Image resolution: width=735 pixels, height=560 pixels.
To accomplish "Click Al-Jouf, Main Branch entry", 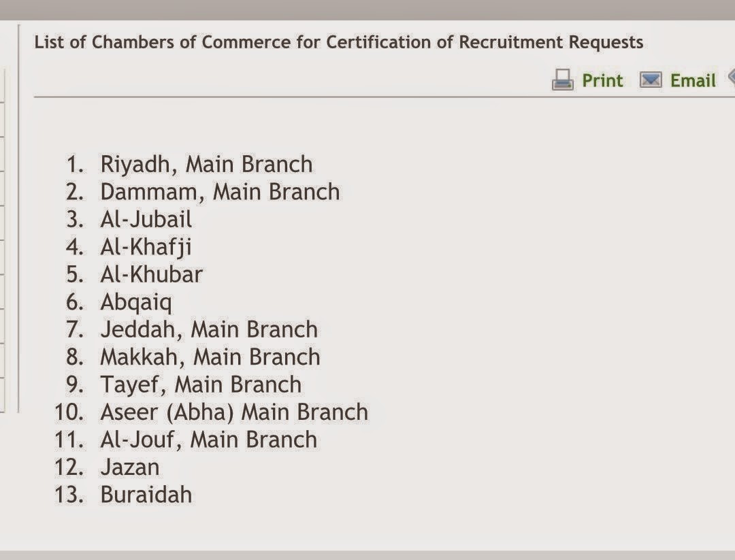I will point(209,440).
